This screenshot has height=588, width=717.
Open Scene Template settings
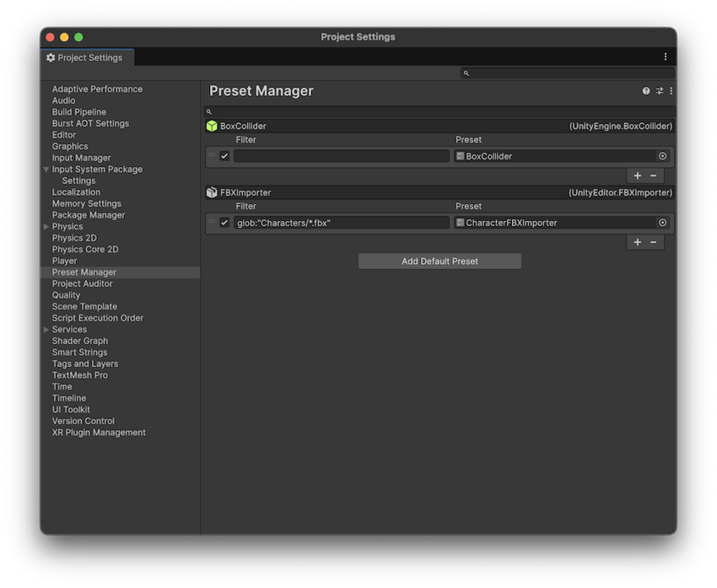84,307
